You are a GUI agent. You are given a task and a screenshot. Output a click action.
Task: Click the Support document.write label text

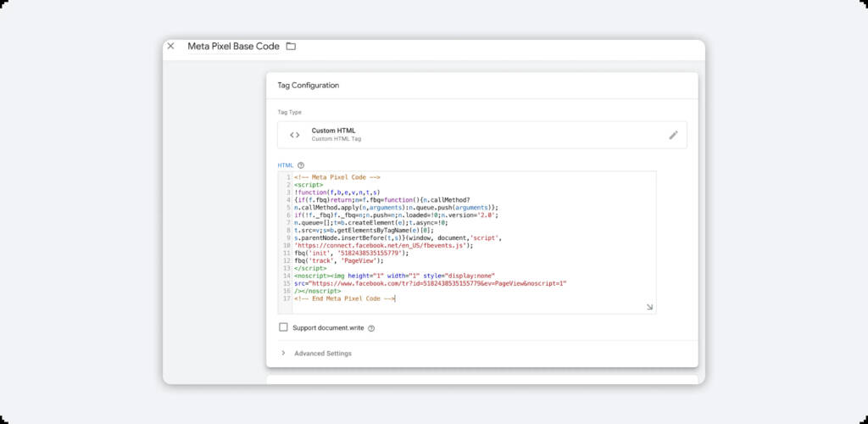click(328, 327)
